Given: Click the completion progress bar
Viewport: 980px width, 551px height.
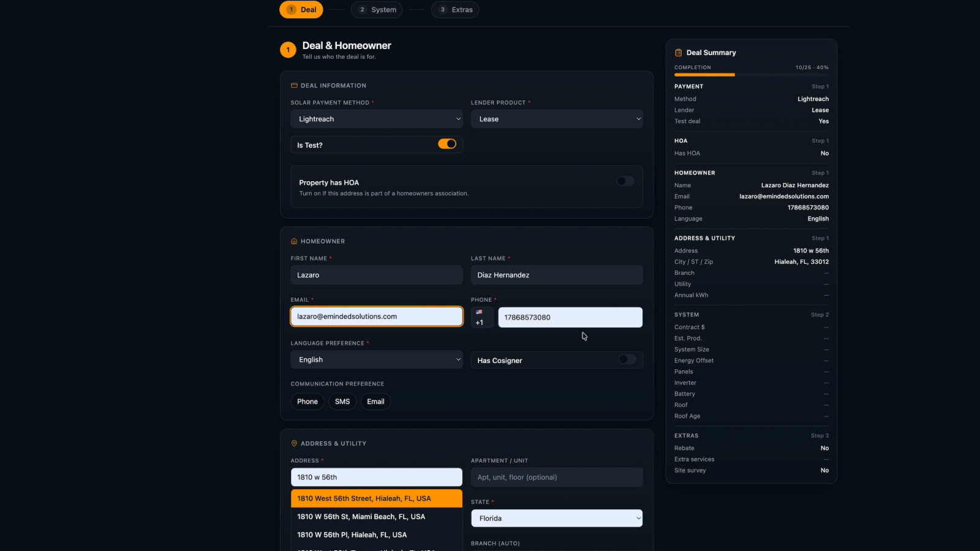Looking at the screenshot, I should (752, 75).
